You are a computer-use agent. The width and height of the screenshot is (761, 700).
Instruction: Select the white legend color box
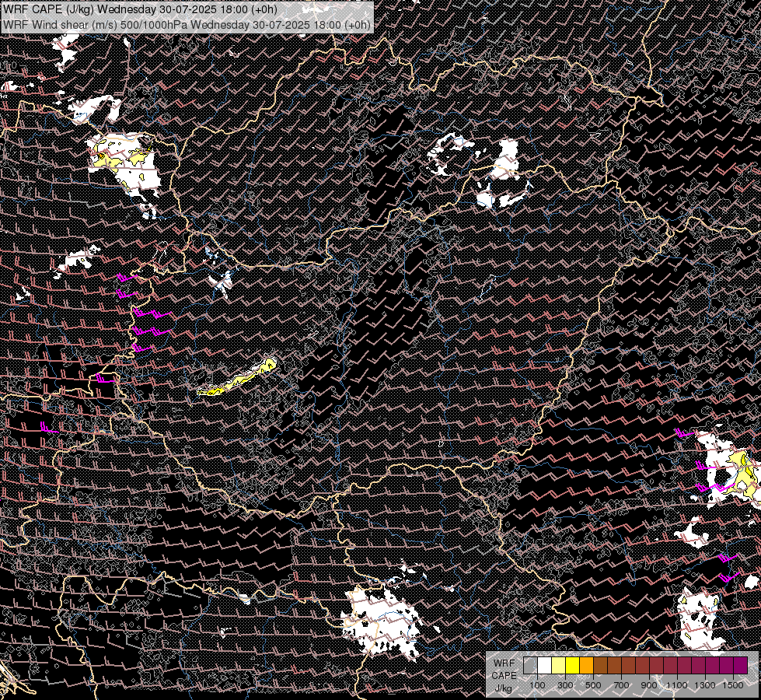545,666
